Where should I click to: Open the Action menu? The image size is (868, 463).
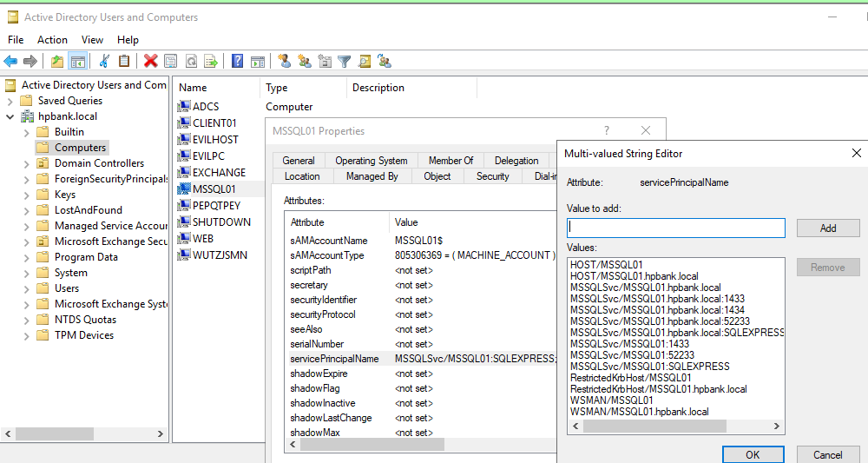52,40
